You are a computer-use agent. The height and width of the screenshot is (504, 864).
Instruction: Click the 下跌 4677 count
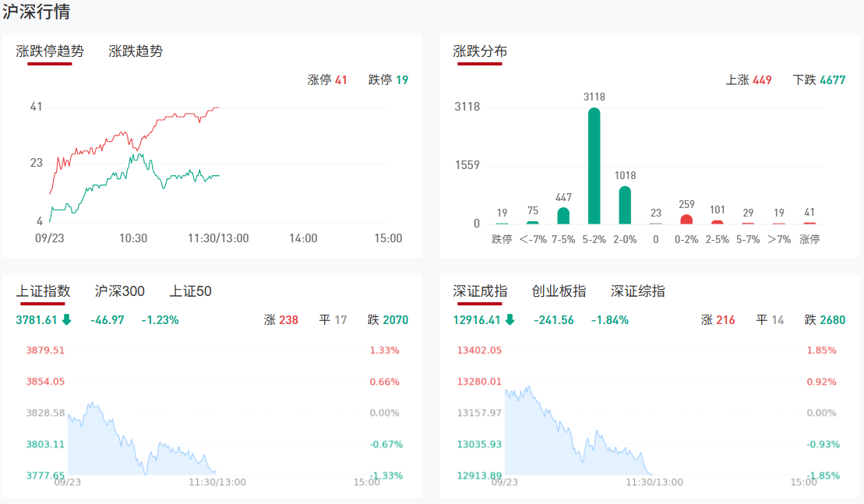pos(819,79)
